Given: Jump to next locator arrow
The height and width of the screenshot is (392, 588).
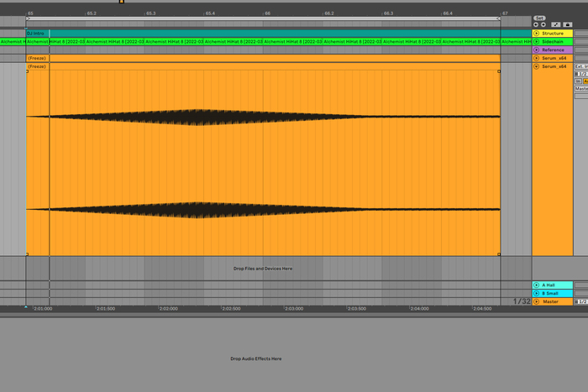Looking at the screenshot, I should point(543,24).
